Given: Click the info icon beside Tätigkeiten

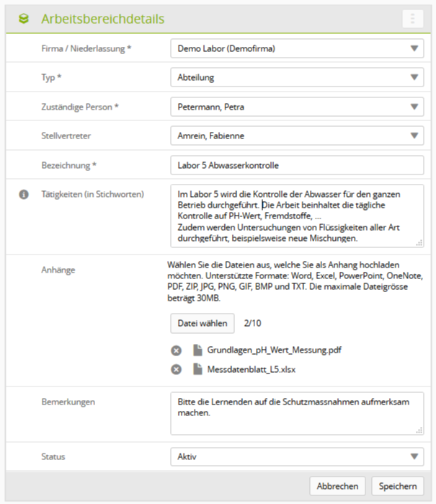Looking at the screenshot, I should 24,194.
